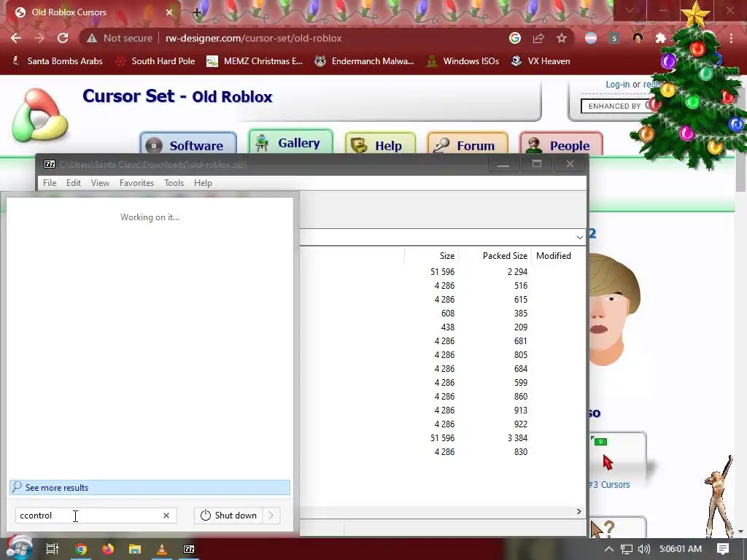The image size is (747, 560).
Task: Share this page using share icon
Action: [538, 38]
